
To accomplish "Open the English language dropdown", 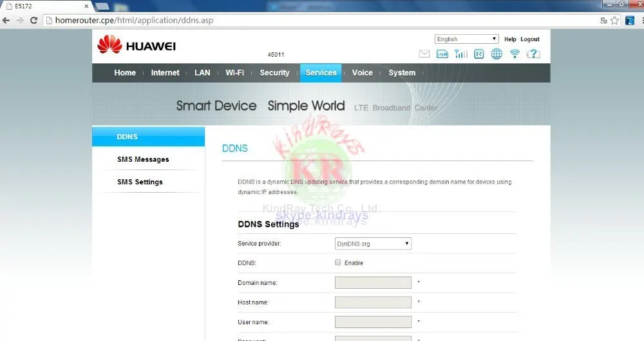I will [466, 39].
